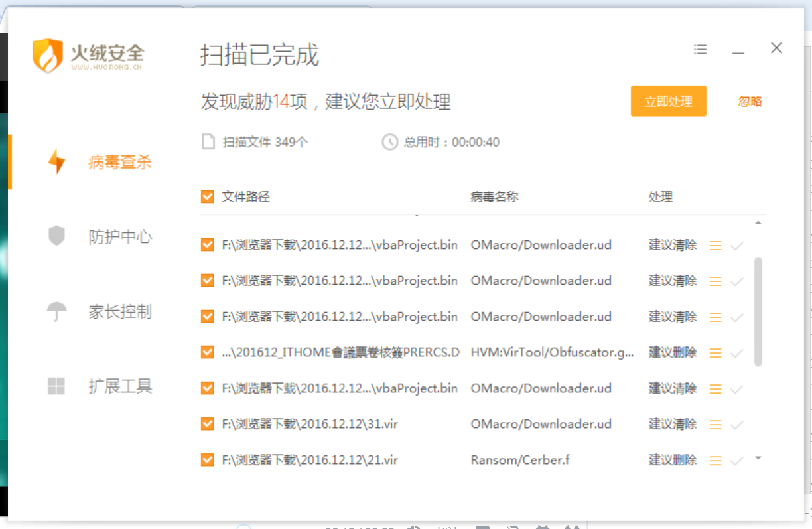Uncheck the ITHOME PRERCS file checkbox
This screenshot has width=812, height=529.
coord(207,352)
